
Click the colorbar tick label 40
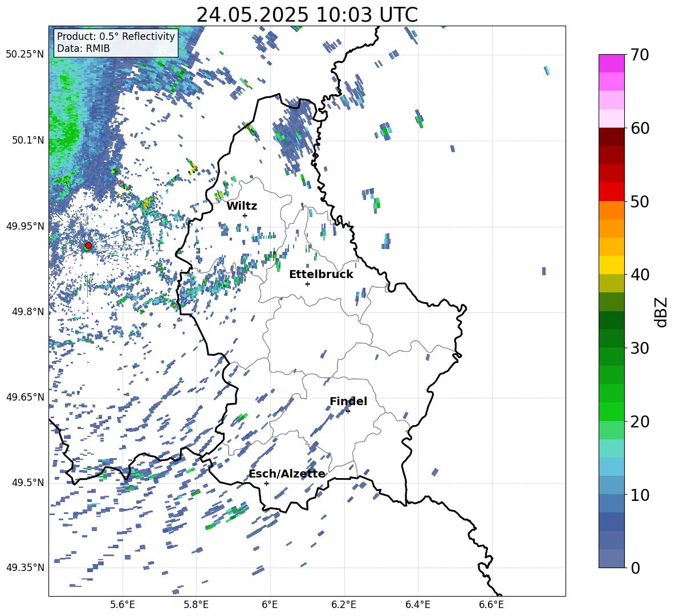coord(640,275)
